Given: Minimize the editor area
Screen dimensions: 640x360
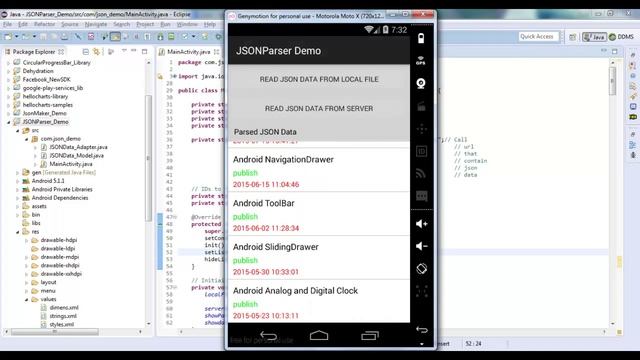Looking at the screenshot, I should click(604, 51).
